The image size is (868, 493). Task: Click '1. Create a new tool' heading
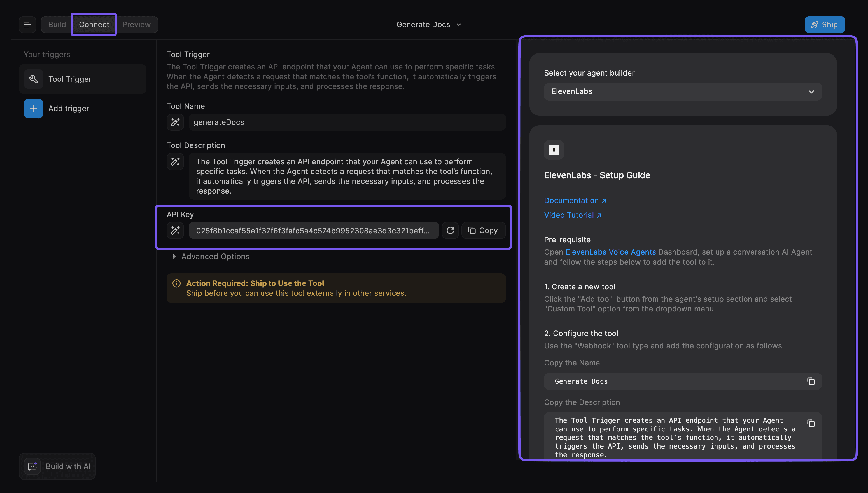(580, 287)
